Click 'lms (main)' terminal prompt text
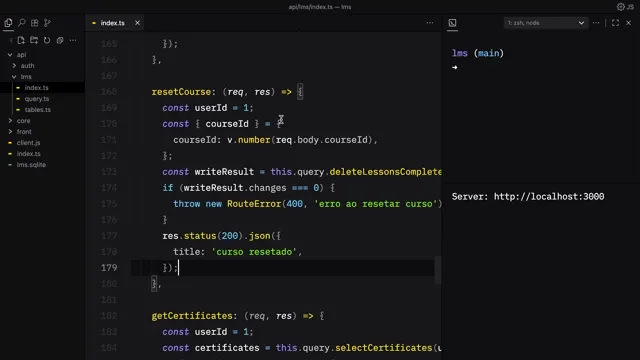The image size is (640, 360). click(x=478, y=53)
